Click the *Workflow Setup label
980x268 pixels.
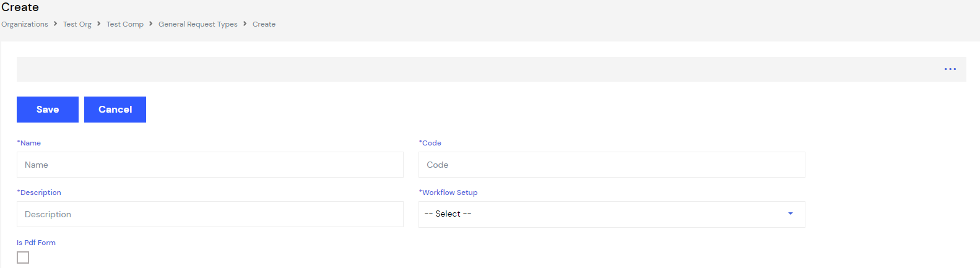tap(448, 192)
